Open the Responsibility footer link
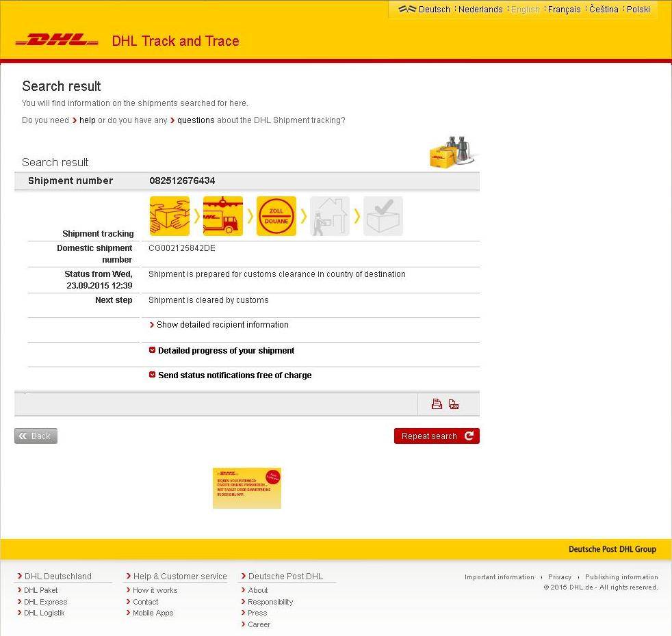The image size is (672, 636). (x=270, y=602)
